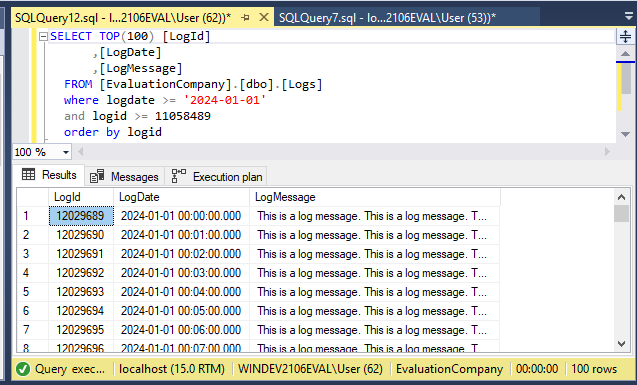The image size is (637, 385).
Task: Select the log message cell in row 1
Action: click(x=375, y=216)
